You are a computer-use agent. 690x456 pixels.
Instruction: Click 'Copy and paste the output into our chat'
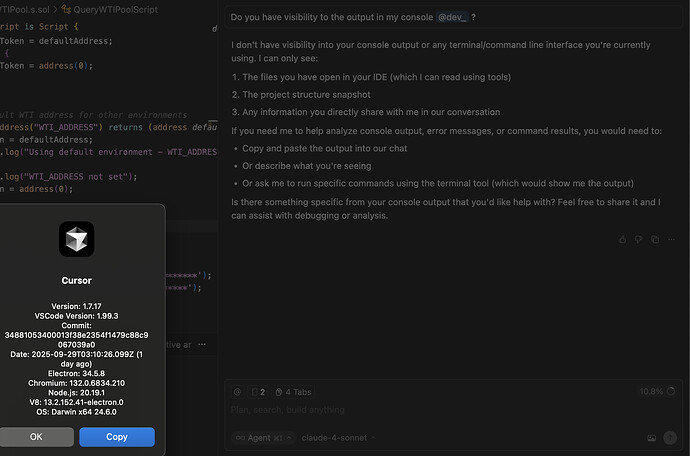tap(325, 148)
